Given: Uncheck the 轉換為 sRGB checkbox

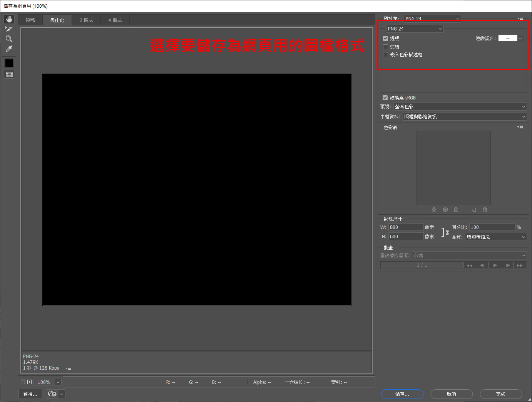Looking at the screenshot, I should (385, 98).
